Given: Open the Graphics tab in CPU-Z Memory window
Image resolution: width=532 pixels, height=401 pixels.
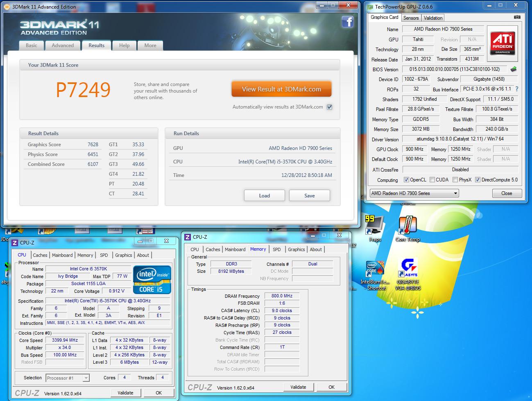Looking at the screenshot, I should click(297, 249).
